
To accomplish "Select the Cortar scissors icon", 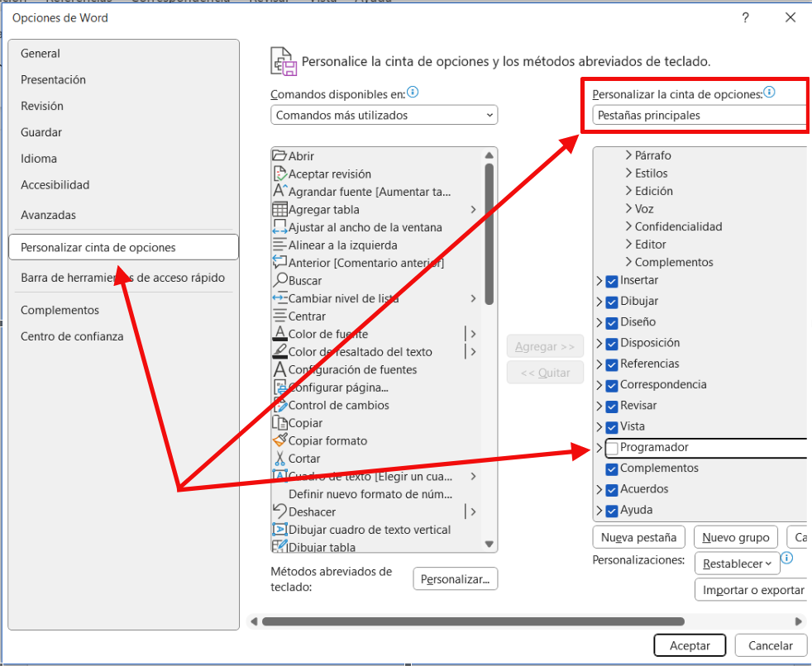I will [279, 459].
